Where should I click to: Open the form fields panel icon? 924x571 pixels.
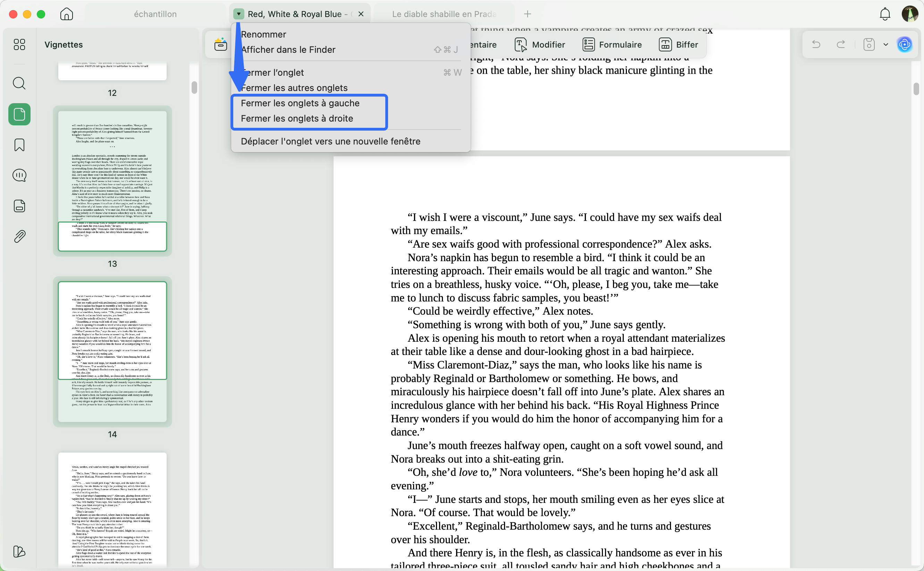pos(19,206)
